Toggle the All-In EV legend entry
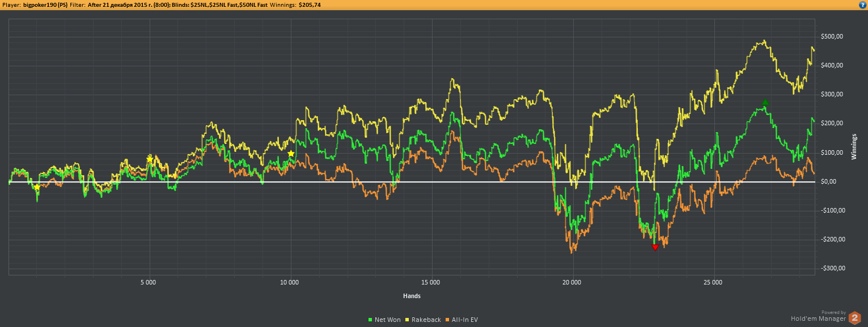The width and height of the screenshot is (868, 327). coord(462,320)
